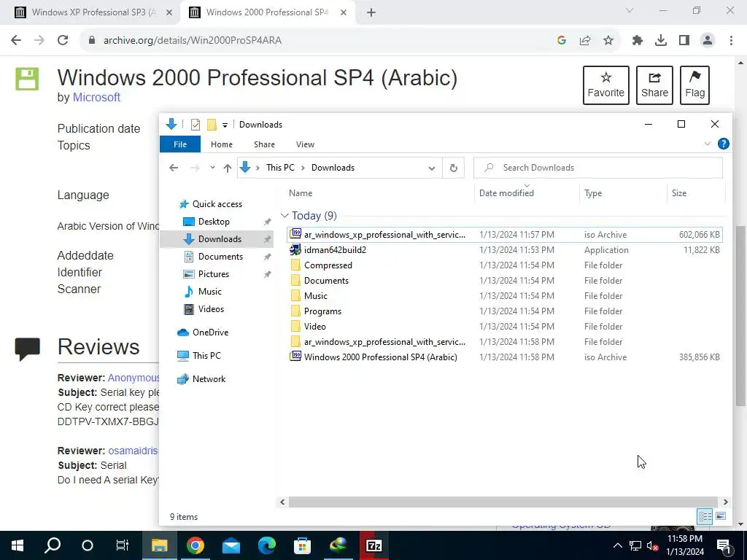Open Chrome extensions puzzle icon
This screenshot has width=747, height=560.
[x=638, y=41]
